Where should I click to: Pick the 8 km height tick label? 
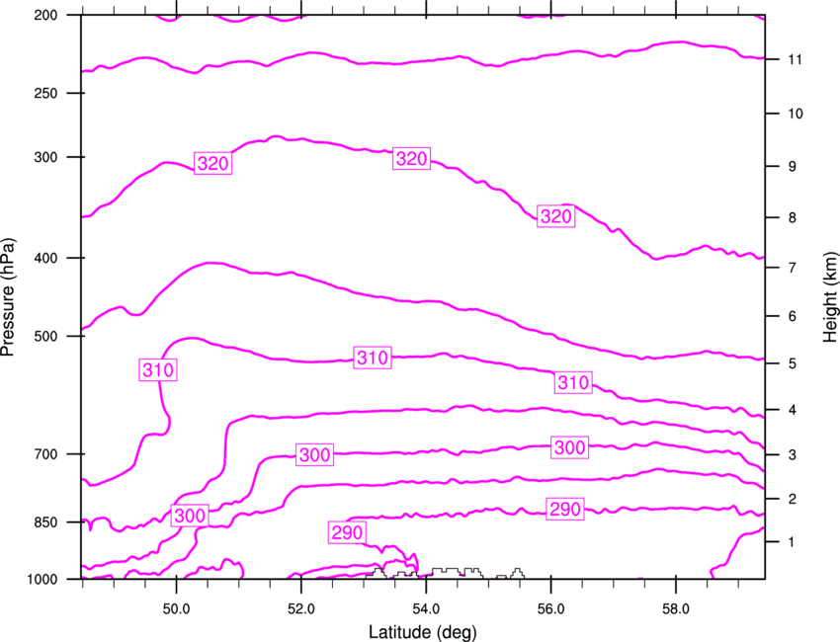[x=793, y=217]
